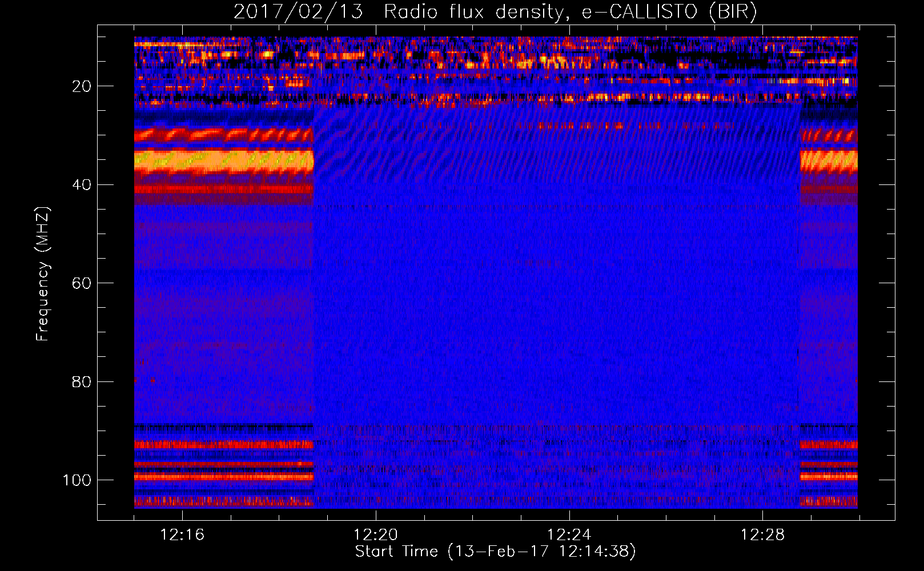The width and height of the screenshot is (924, 571).
Task: Click the 20 frequency tick label
Action: pos(82,86)
